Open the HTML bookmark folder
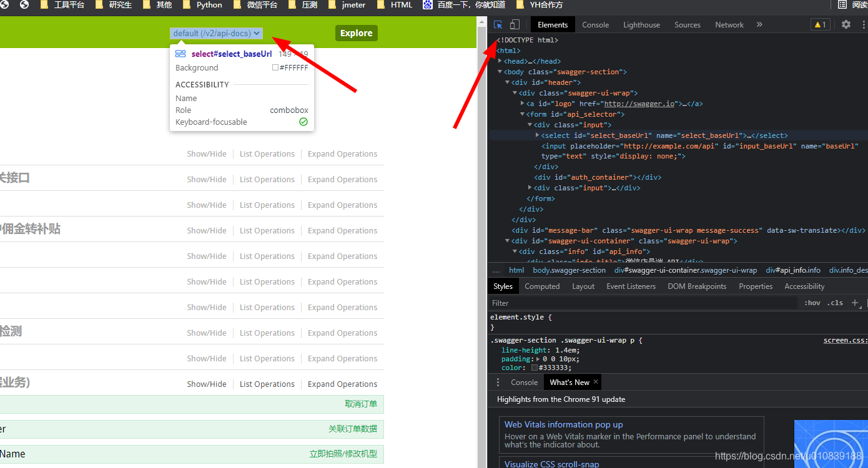The height and width of the screenshot is (468, 868). pyautogui.click(x=395, y=5)
